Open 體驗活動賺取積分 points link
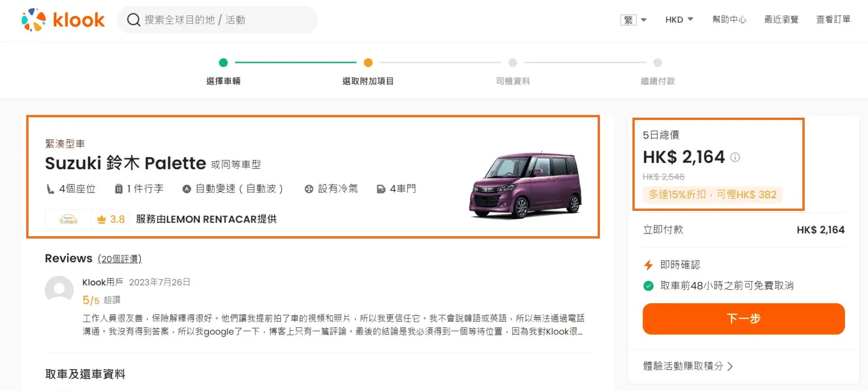 click(x=683, y=366)
